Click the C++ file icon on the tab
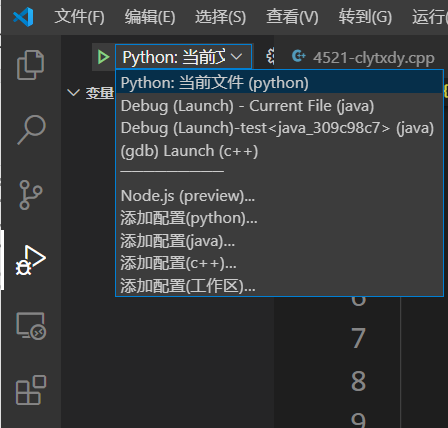The height and width of the screenshot is (428, 448). [x=298, y=56]
